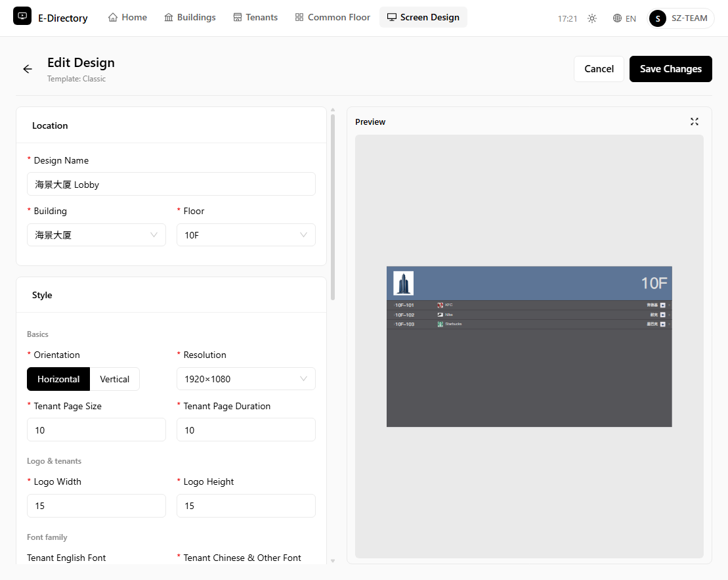Click the Logo Width input field
This screenshot has height=580, width=728.
click(96, 506)
